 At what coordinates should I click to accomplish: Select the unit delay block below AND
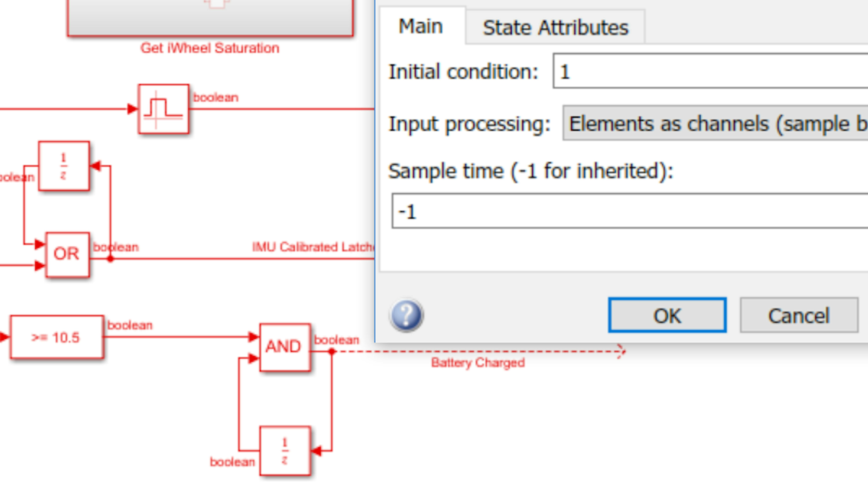(285, 451)
